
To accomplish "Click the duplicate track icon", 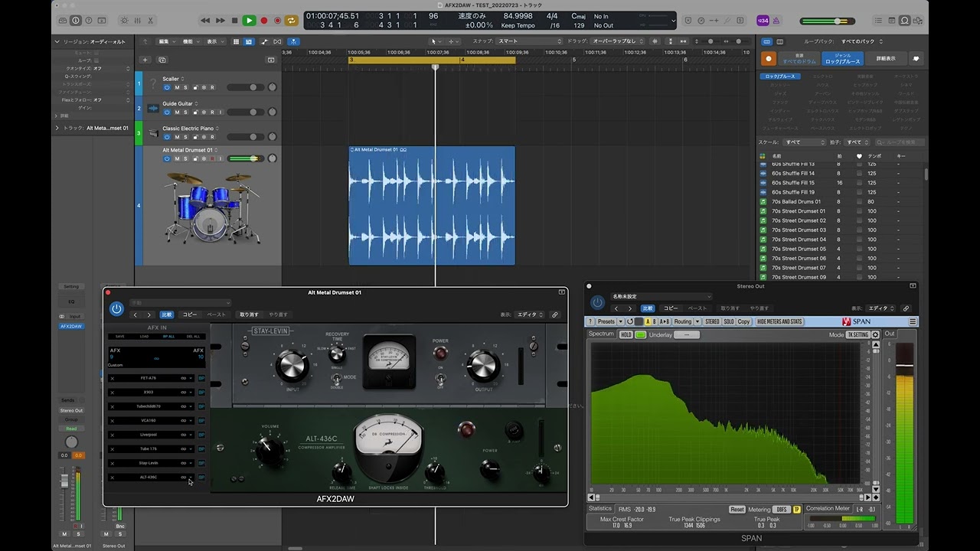I will point(162,60).
